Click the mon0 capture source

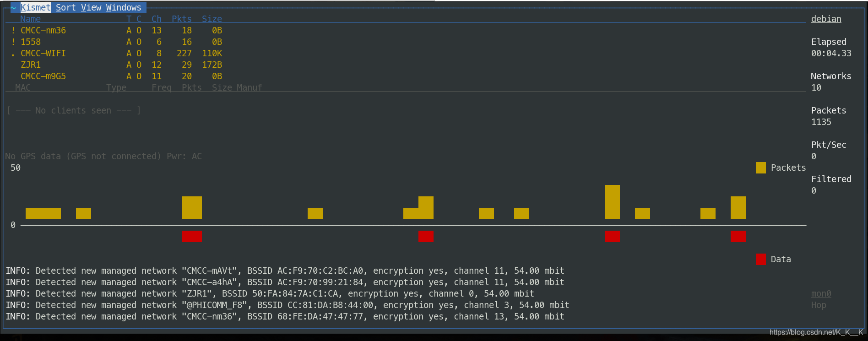(821, 293)
